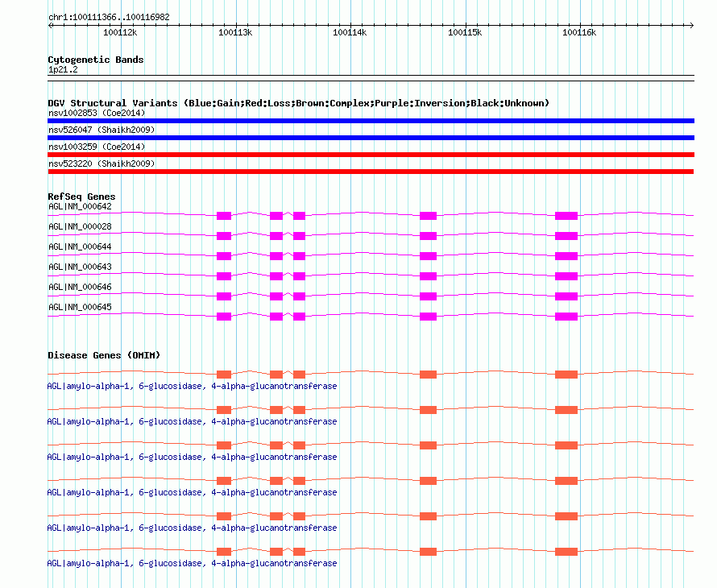Select the nsv526047 (Shaikh2009) blue variant bar
The width and height of the screenshot is (717, 588).
coord(371,138)
